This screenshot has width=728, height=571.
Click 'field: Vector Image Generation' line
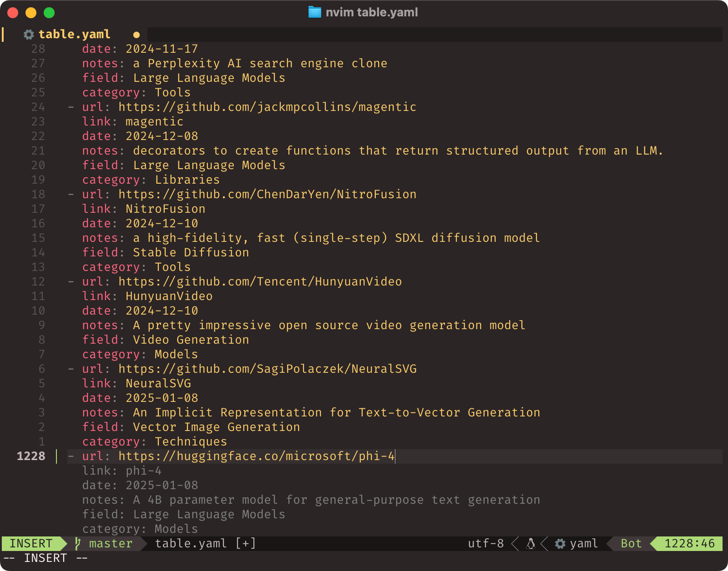[x=191, y=427]
